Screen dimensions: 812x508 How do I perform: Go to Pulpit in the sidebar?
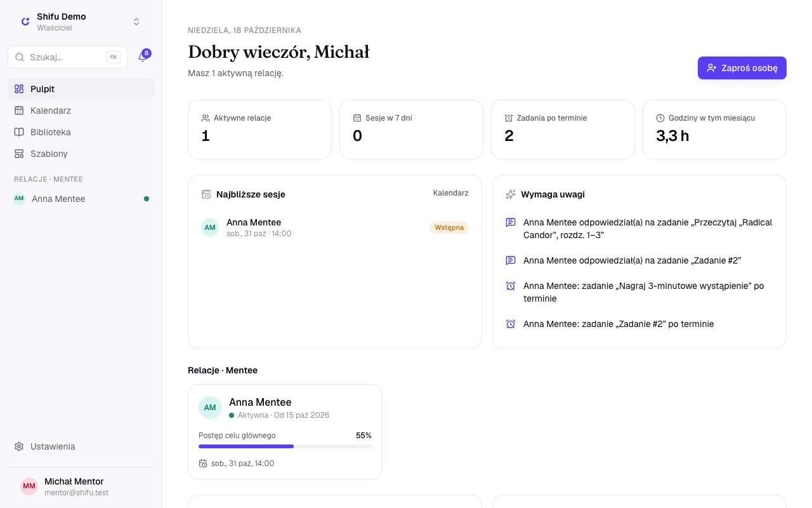[x=81, y=89]
